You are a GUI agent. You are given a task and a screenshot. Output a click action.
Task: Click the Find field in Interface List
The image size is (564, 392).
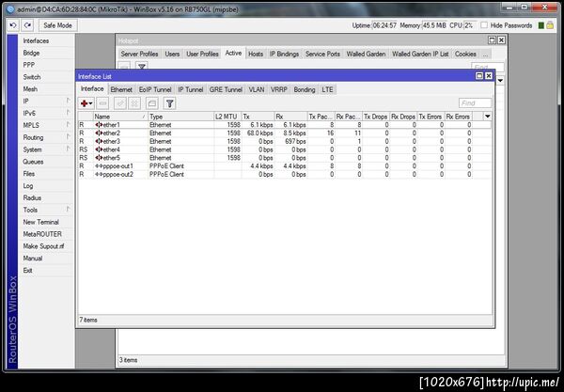[475, 103]
